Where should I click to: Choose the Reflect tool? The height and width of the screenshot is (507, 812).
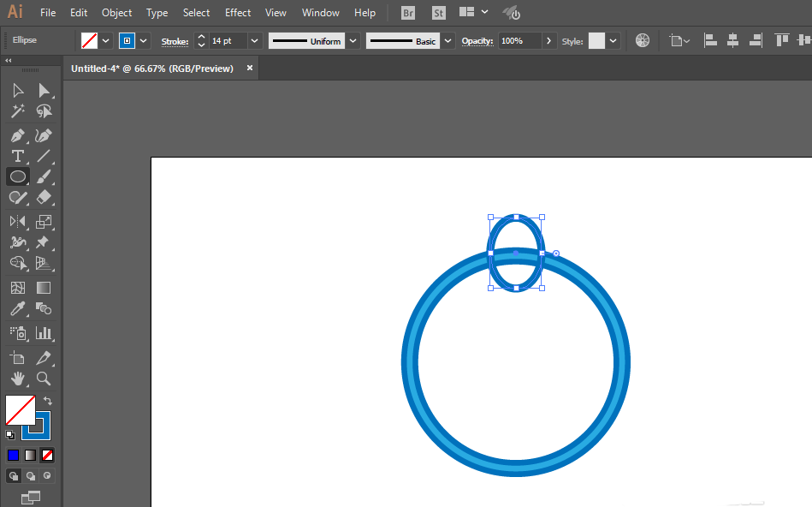(x=18, y=222)
